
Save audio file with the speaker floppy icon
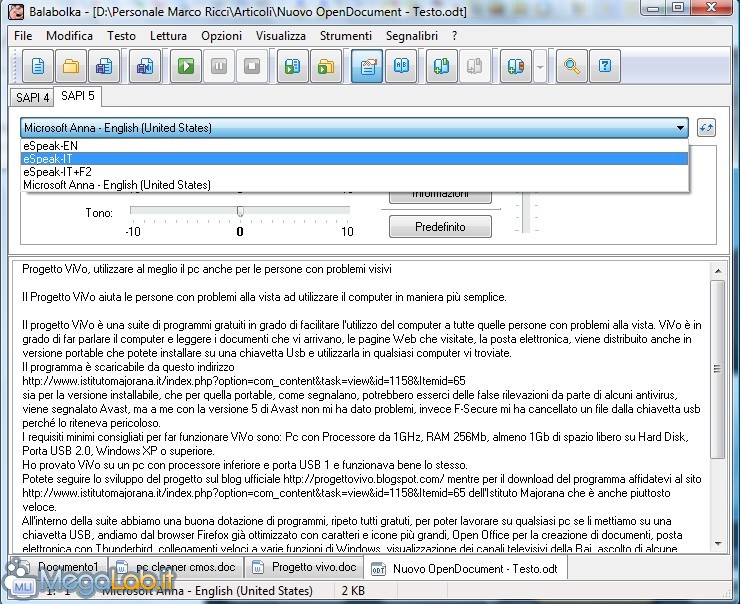pyautogui.click(x=144, y=66)
